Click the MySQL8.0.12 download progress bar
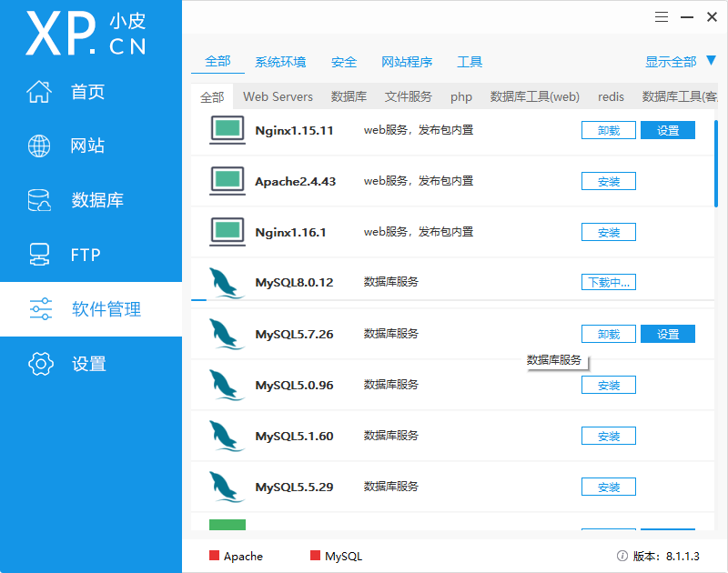Viewport: 728px width, 573px height. click(452, 300)
